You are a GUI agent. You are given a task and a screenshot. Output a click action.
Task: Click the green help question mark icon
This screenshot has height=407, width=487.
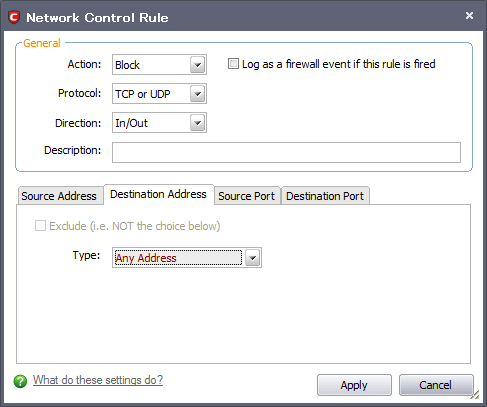[x=20, y=381]
